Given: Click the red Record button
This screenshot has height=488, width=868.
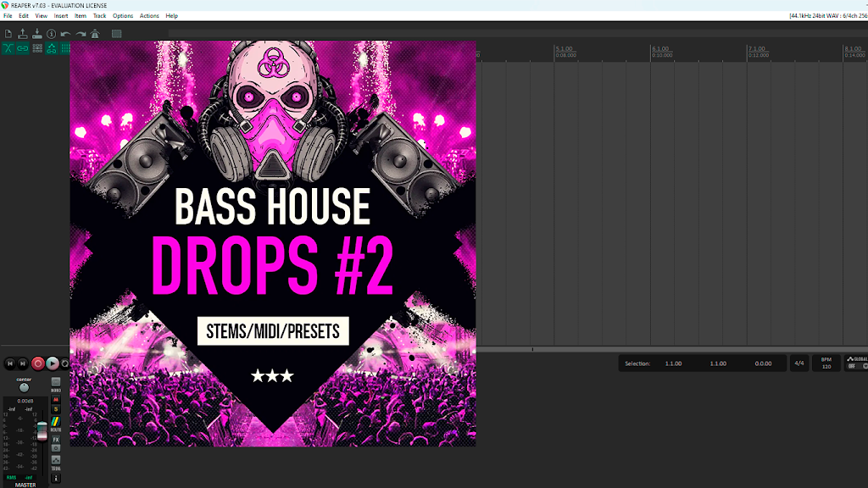Looking at the screenshot, I should [37, 363].
